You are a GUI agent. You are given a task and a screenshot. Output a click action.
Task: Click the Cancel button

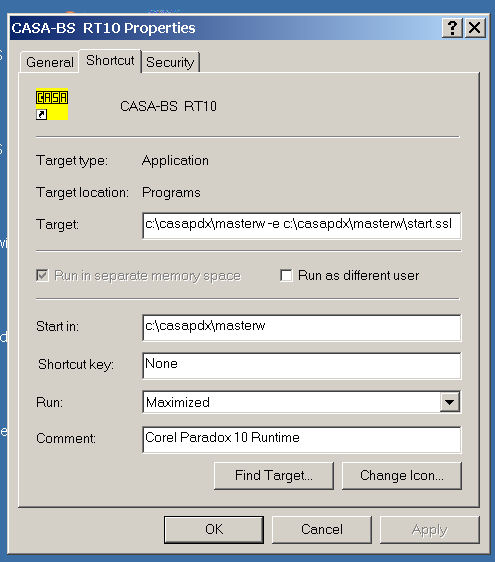coord(322,529)
